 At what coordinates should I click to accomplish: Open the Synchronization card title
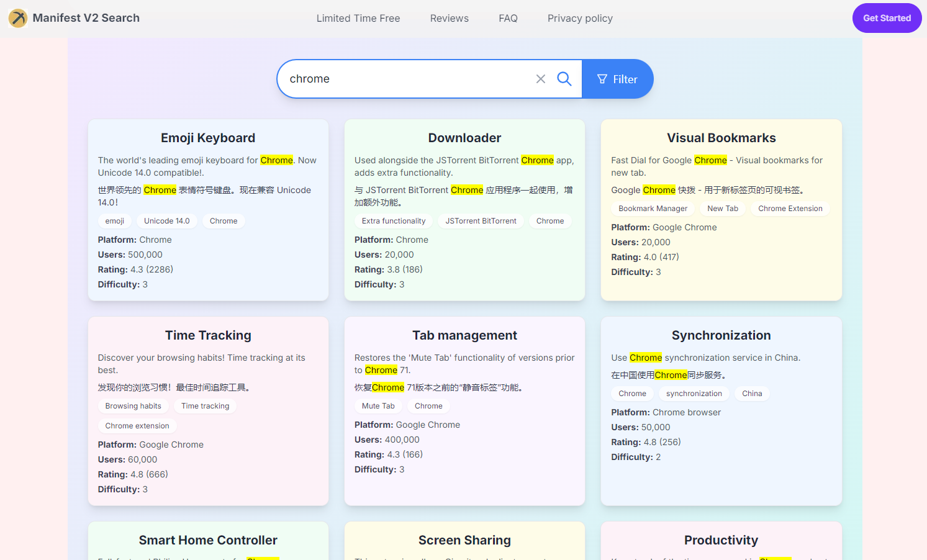[721, 335]
